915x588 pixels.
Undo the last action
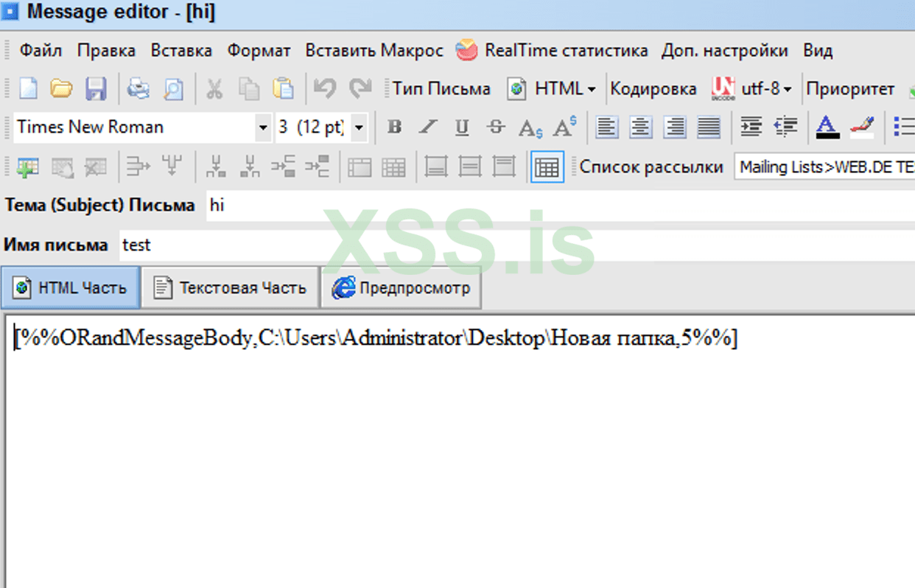coord(325,89)
